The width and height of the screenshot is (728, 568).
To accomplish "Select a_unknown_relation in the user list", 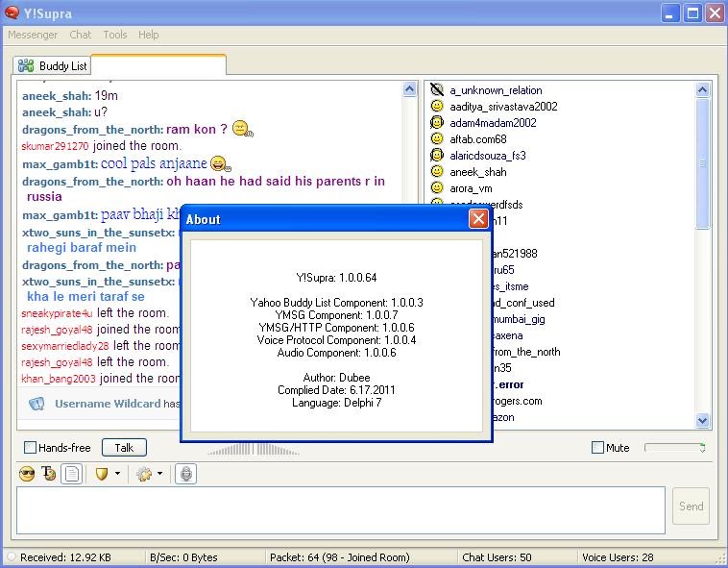I will click(x=496, y=90).
